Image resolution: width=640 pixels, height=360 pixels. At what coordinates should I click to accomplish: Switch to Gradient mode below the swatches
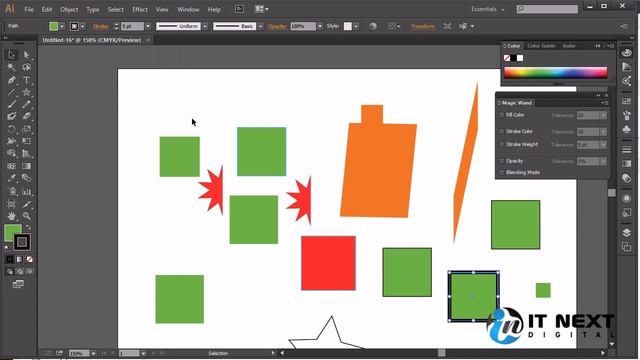[x=20, y=259]
